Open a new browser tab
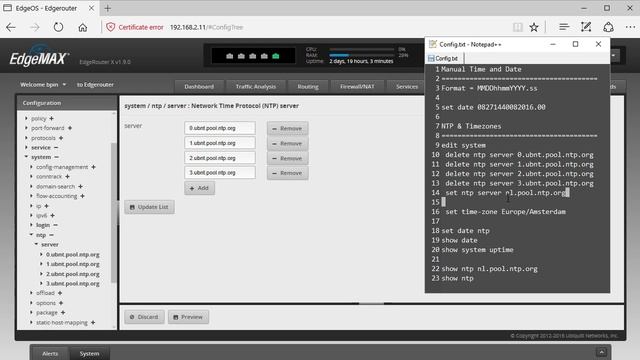640x360 pixels. click(107, 8)
